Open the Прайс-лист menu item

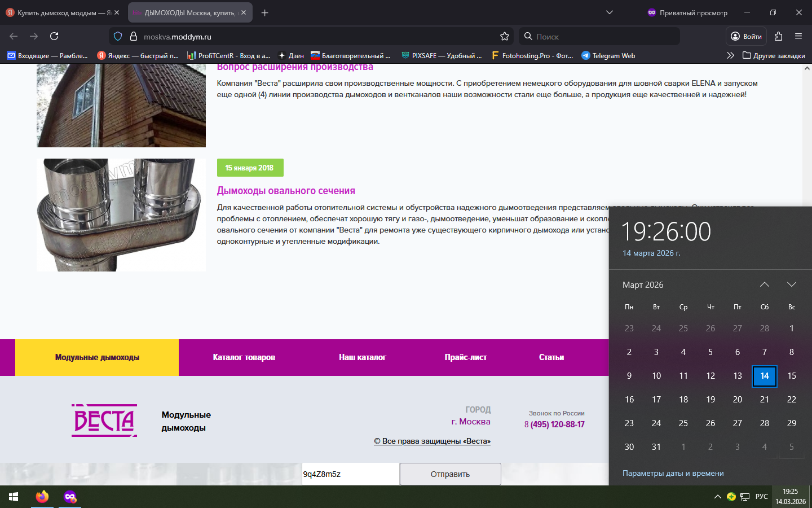(465, 357)
